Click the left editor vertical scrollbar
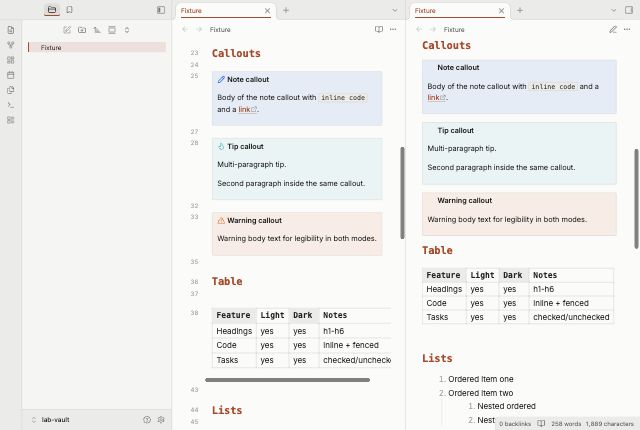 (402, 193)
